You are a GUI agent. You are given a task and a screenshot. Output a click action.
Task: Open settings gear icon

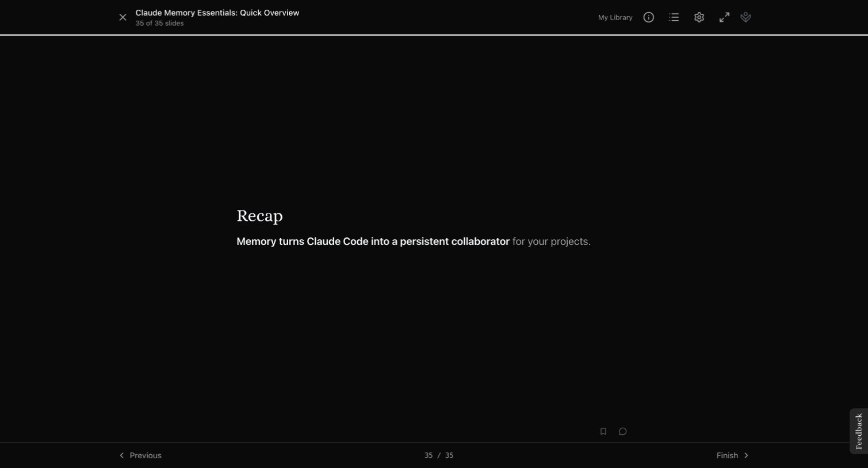[x=699, y=17]
